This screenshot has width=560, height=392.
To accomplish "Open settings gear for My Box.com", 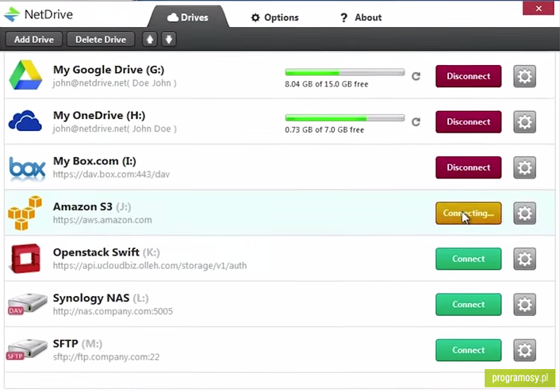I will [x=524, y=167].
